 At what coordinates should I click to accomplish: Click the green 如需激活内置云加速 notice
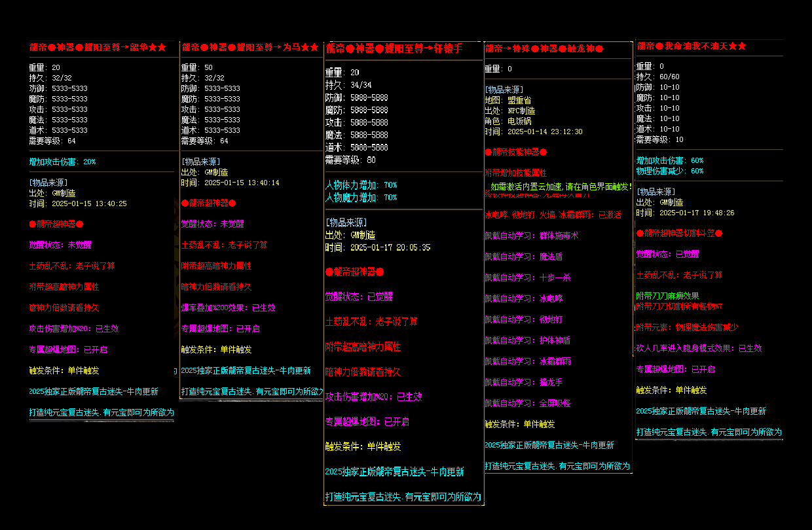[561, 186]
